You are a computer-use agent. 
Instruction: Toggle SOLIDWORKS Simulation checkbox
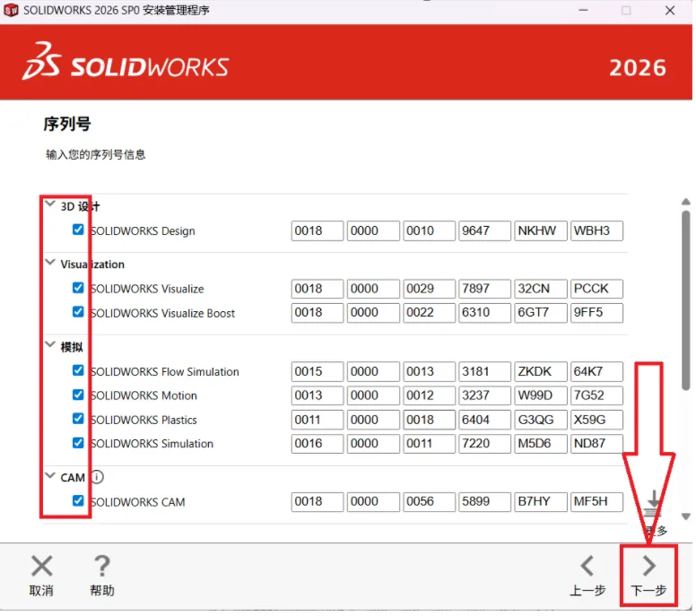pyautogui.click(x=78, y=445)
